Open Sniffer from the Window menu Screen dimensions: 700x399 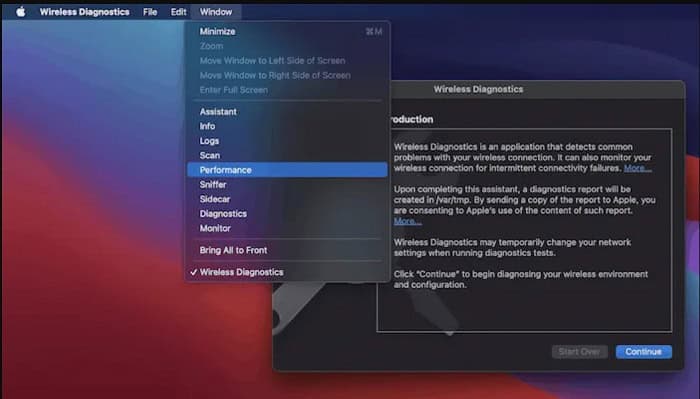click(287, 185)
